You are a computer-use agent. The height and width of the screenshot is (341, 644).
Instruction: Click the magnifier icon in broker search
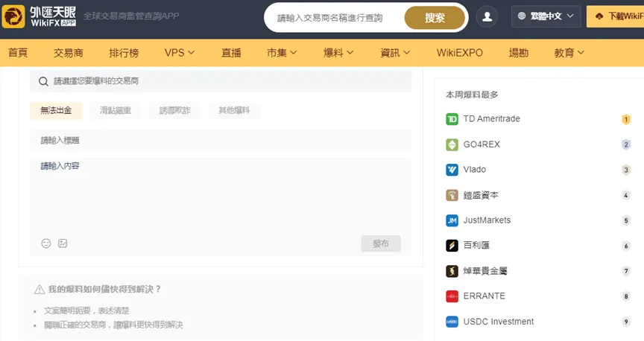pos(43,81)
